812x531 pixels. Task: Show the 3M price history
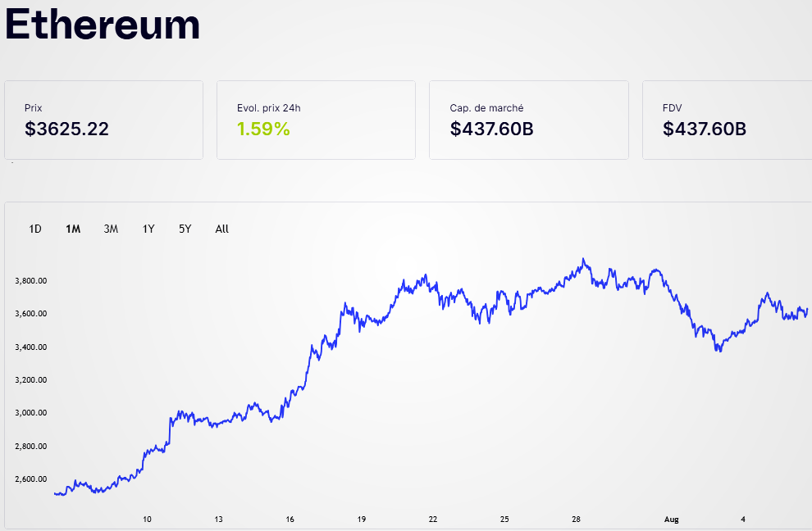pyautogui.click(x=111, y=229)
